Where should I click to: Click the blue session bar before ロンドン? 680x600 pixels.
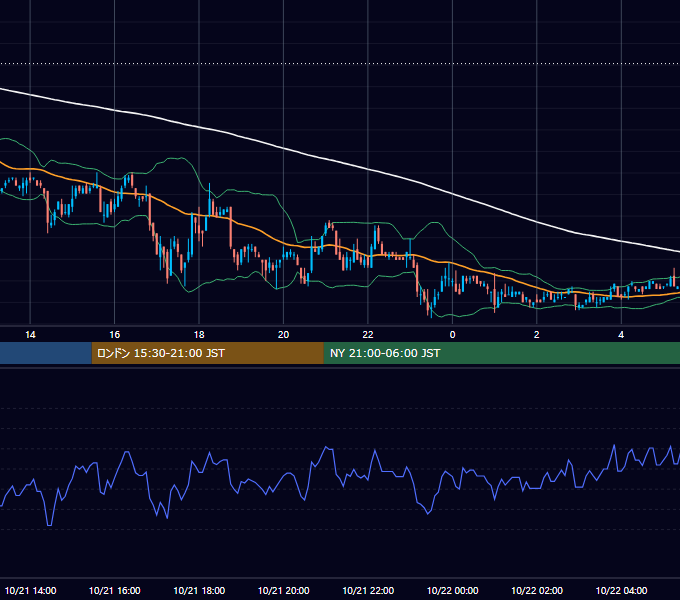click(46, 353)
